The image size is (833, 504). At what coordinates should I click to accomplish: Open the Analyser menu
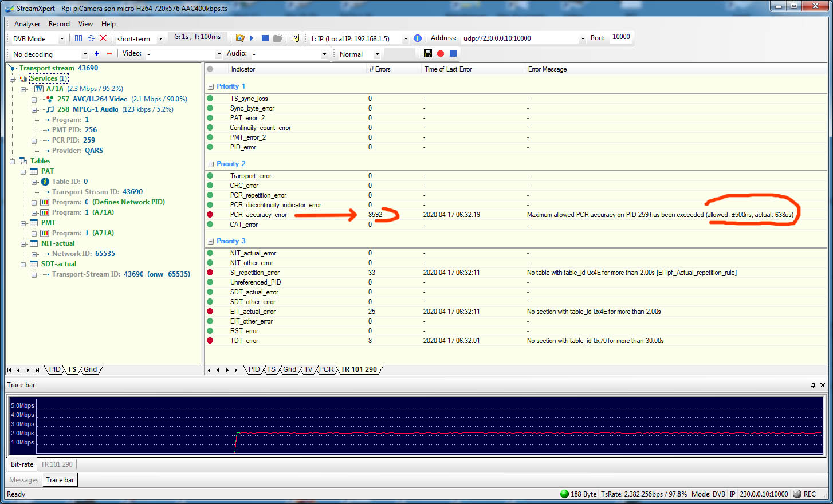tap(27, 24)
